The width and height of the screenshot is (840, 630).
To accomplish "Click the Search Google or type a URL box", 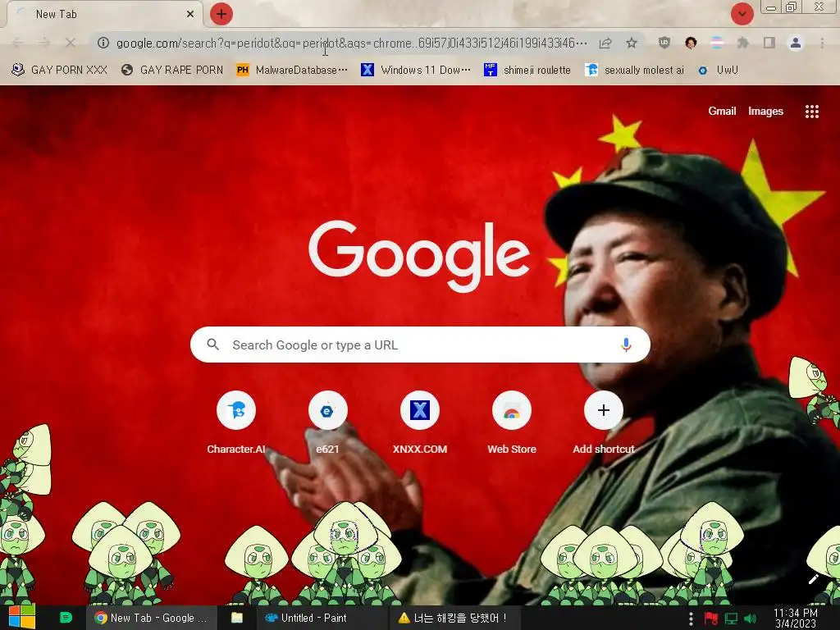I will pos(420,345).
